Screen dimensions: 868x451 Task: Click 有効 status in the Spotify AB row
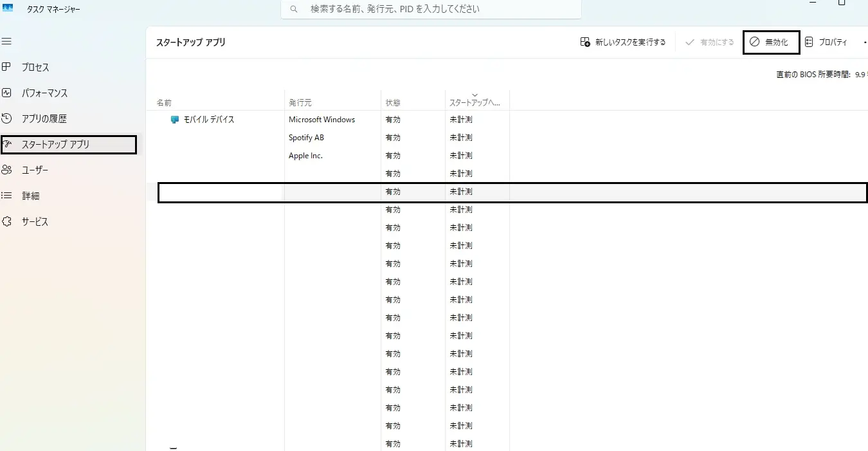(x=393, y=138)
